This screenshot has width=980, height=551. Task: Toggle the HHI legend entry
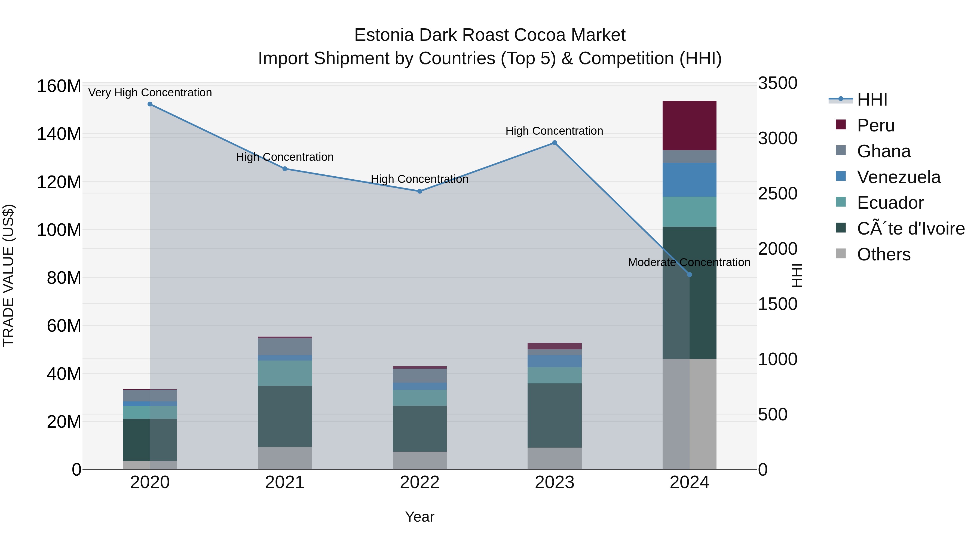859,100
